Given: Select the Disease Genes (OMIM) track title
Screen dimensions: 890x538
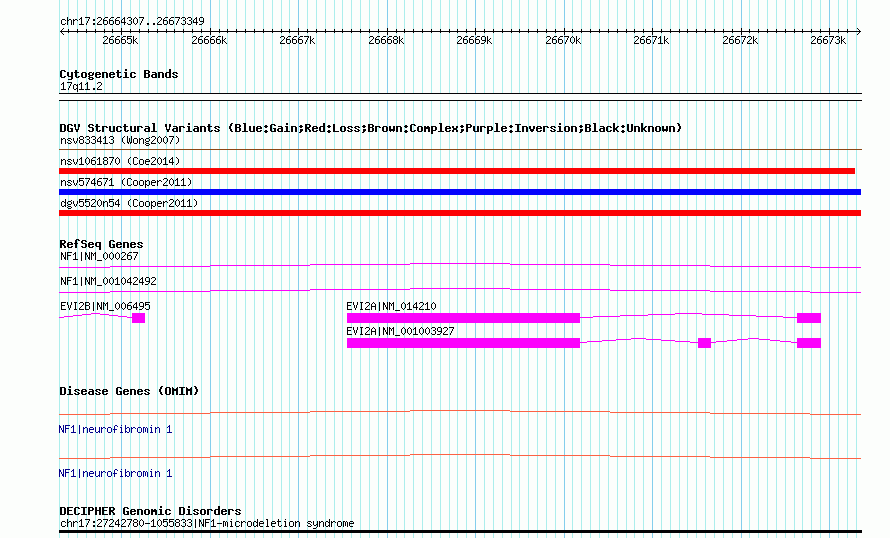Looking at the screenshot, I should [129, 391].
